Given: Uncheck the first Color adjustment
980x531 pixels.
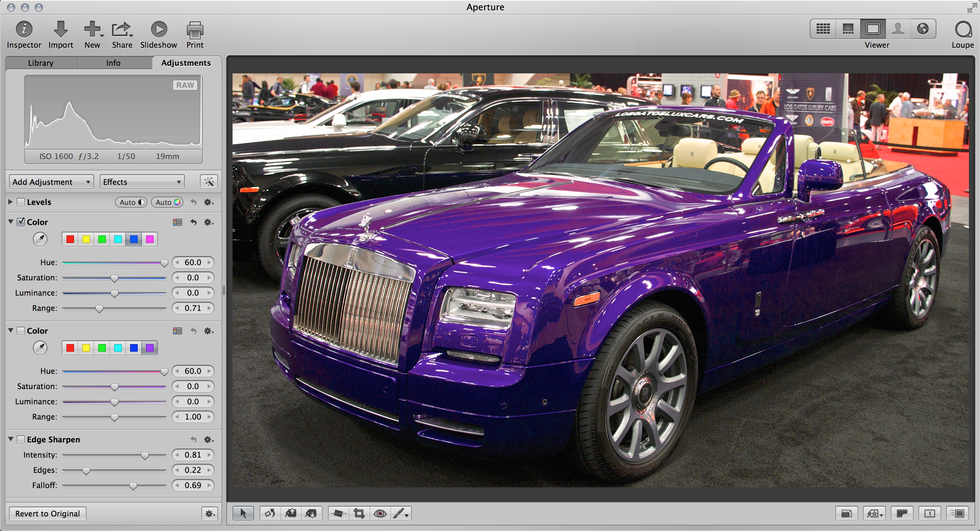Looking at the screenshot, I should (x=21, y=222).
